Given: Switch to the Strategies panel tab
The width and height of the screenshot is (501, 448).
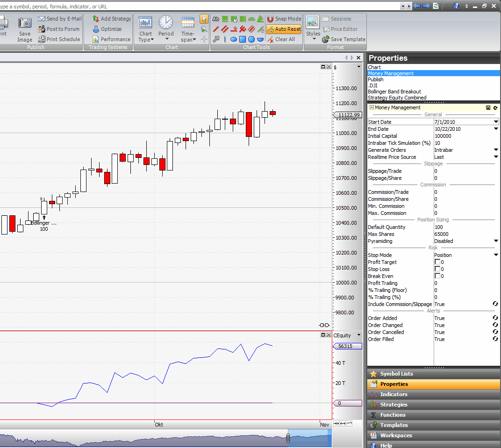Looking at the screenshot, I should 394,405.
